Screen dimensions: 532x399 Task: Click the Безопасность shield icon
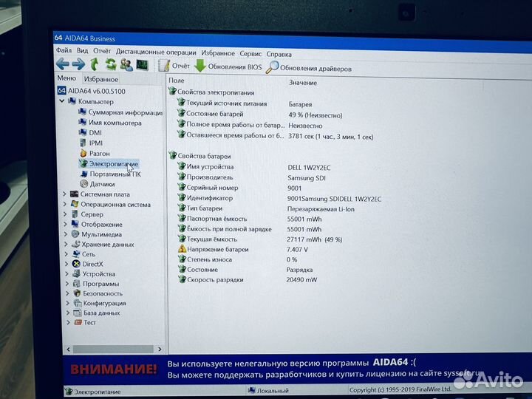tap(78, 293)
